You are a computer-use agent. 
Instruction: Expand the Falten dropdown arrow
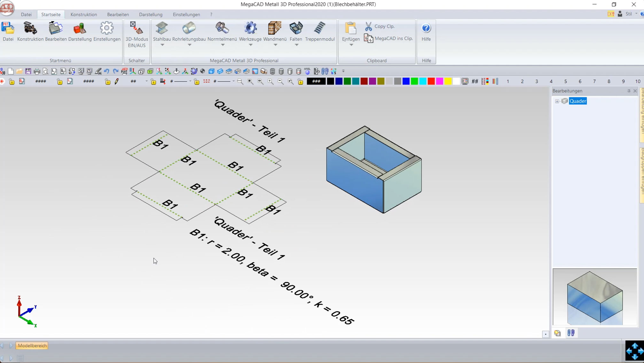(296, 45)
